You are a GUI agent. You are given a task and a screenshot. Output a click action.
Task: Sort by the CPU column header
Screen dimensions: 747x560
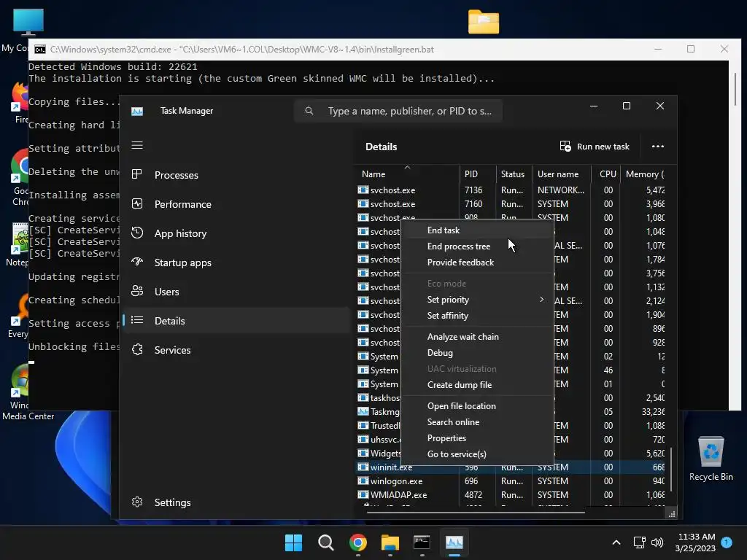pos(605,174)
